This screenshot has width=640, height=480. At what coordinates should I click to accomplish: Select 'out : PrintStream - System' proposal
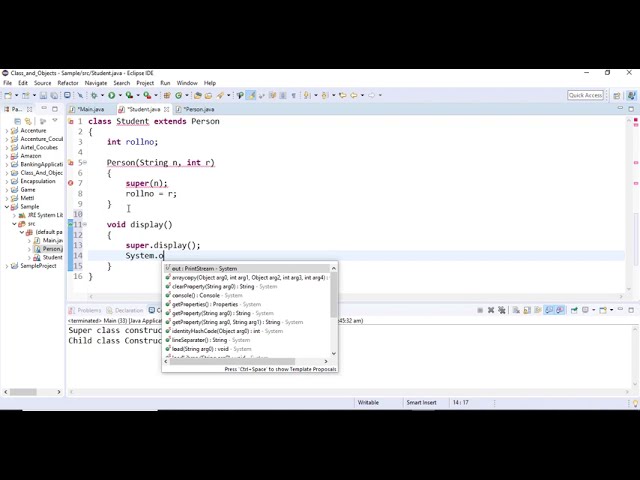(x=247, y=269)
